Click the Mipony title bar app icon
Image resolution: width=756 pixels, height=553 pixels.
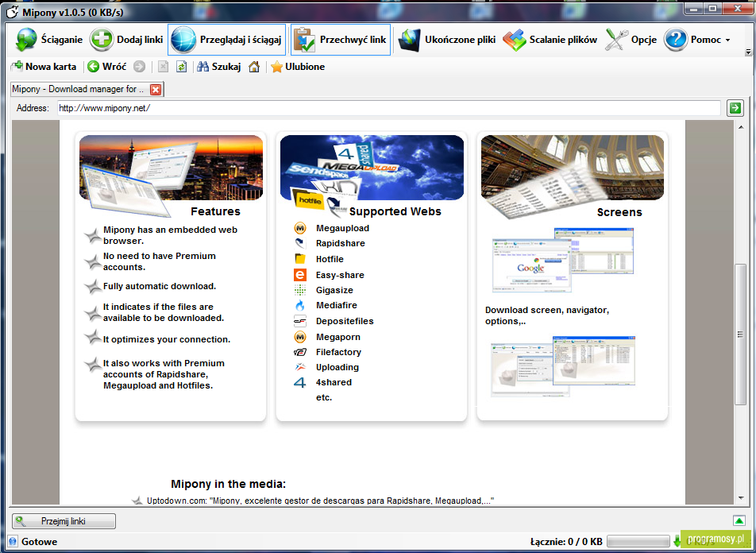pyautogui.click(x=13, y=12)
